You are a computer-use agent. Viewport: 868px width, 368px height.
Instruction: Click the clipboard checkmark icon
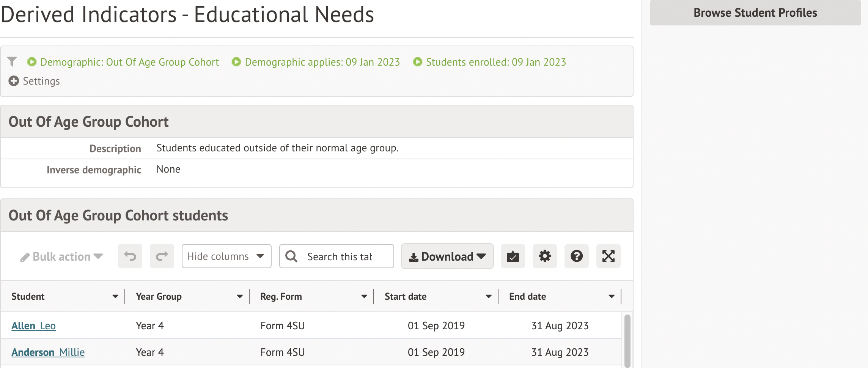pyautogui.click(x=513, y=256)
